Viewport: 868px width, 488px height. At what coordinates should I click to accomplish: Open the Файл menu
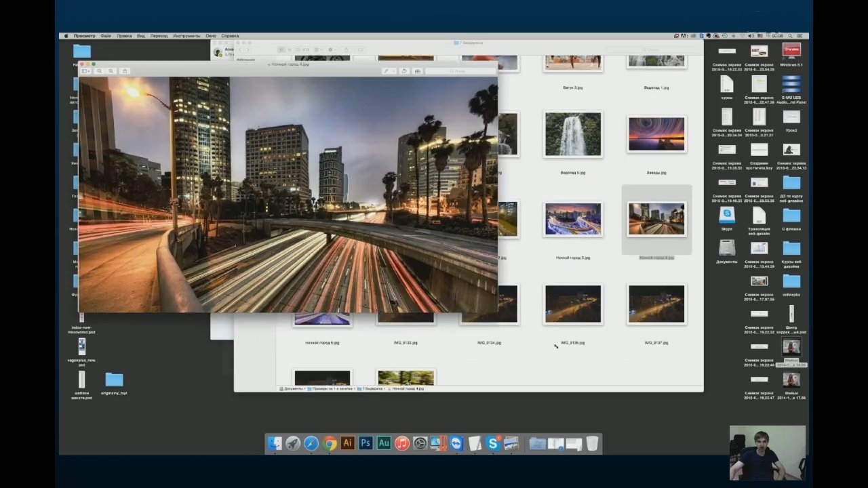106,36
